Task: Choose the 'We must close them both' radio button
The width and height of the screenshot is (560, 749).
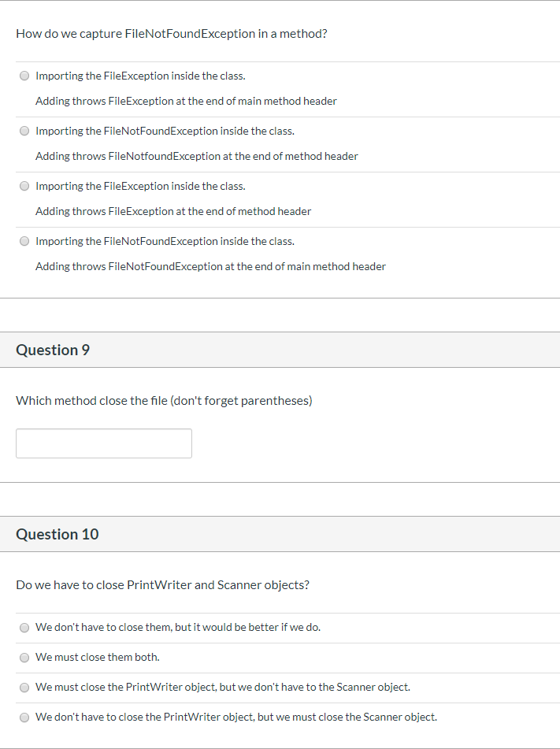Action: tap(24, 658)
